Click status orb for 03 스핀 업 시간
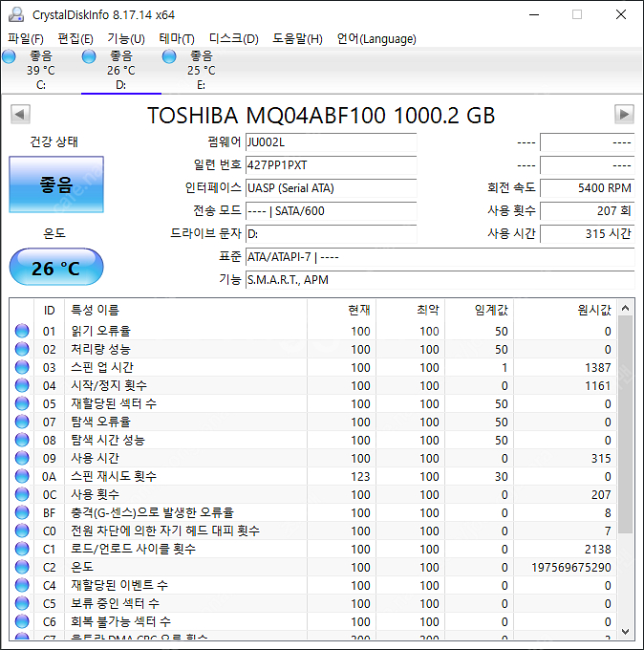 coord(22,367)
